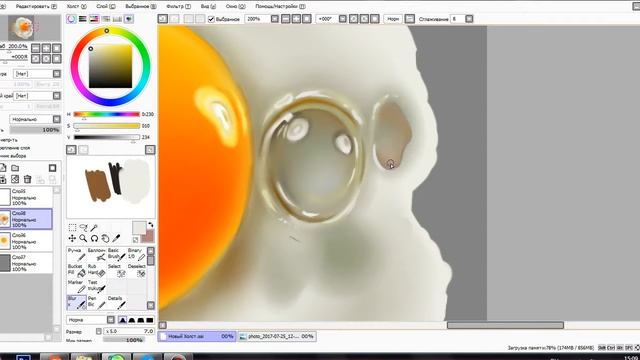Choose the Rub Hard eraser tool

pos(96,270)
